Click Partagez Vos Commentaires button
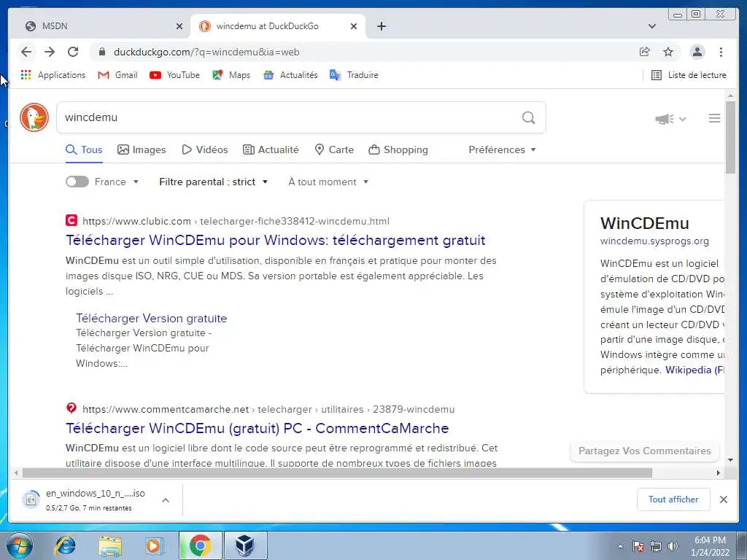 tap(645, 451)
